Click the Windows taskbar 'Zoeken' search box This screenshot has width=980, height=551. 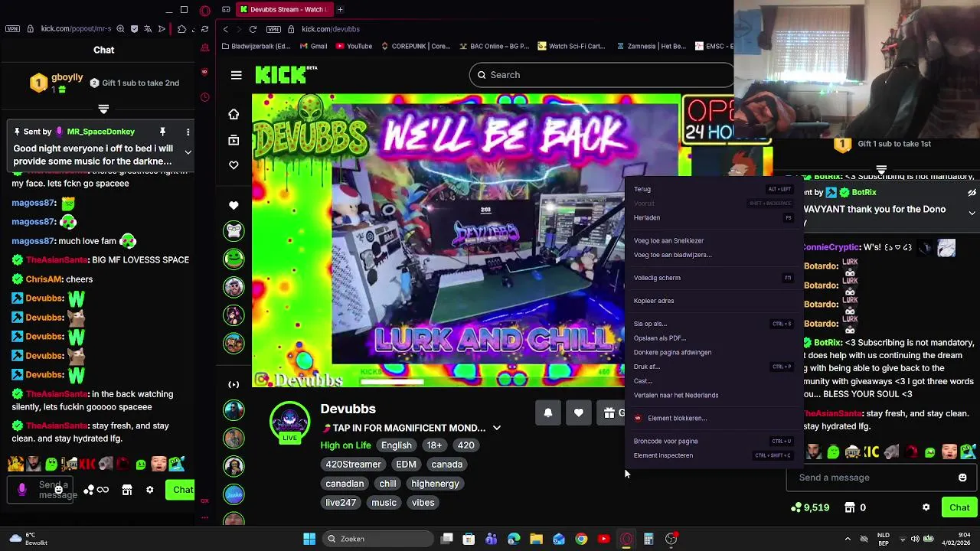[377, 539]
